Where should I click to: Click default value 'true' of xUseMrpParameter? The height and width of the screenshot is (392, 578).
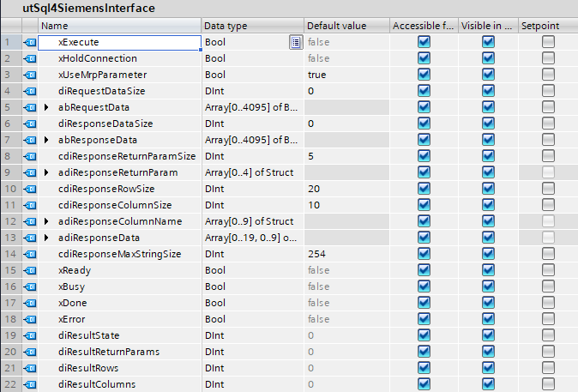[x=317, y=75]
